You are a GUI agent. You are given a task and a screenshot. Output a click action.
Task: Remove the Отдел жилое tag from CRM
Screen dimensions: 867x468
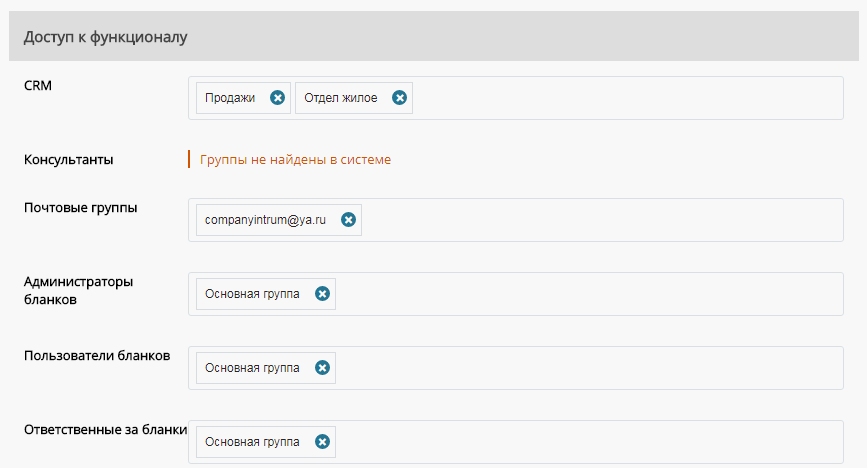click(x=399, y=98)
